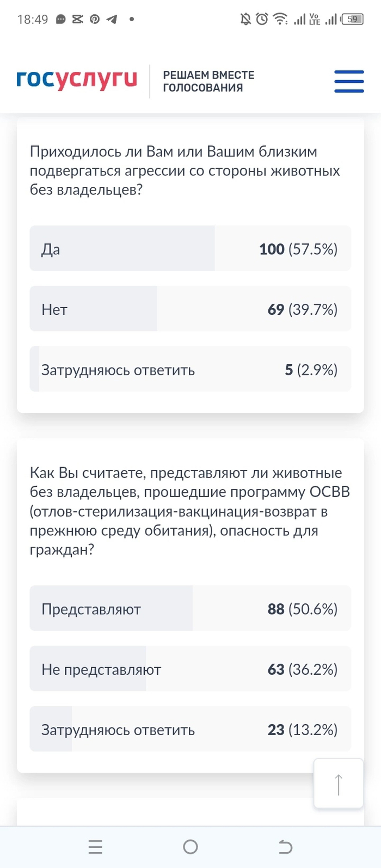Open the "Решаем вместе Голосования" header link
Screen dimensions: 381x868
click(208, 81)
